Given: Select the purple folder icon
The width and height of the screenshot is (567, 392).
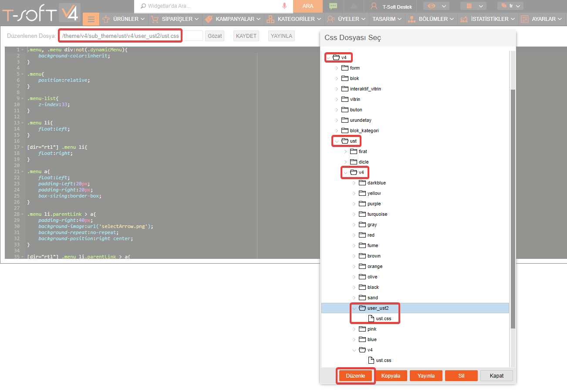Looking at the screenshot, I should pos(362,204).
